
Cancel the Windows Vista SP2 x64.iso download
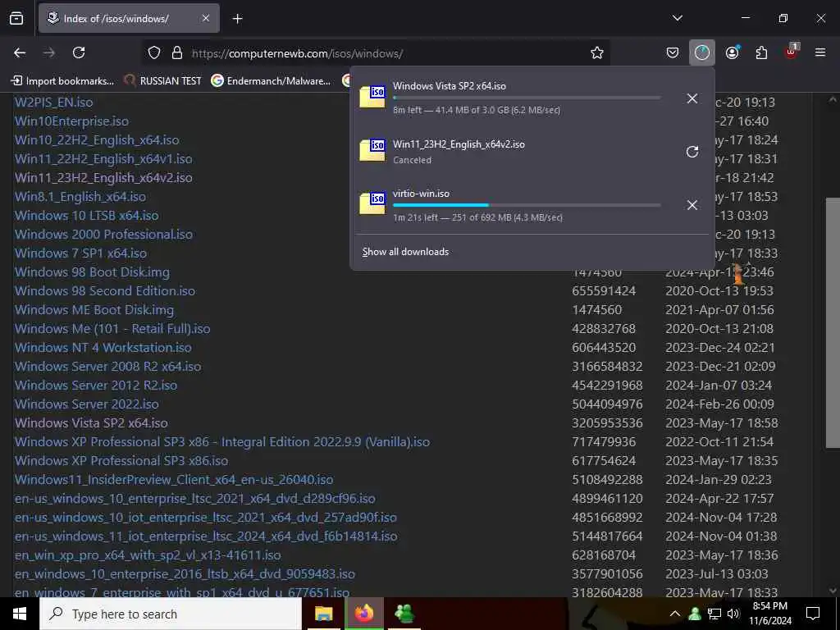(692, 98)
